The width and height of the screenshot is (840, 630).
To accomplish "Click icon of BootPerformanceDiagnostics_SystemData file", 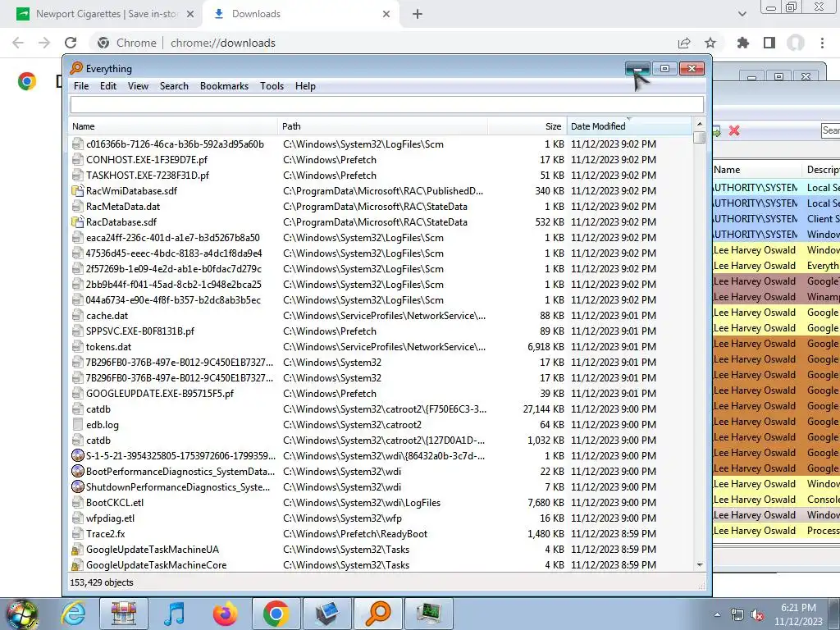I will 78,472.
